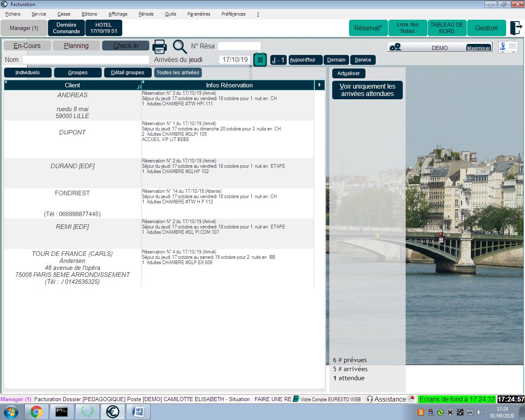The height and width of the screenshot is (420, 525).
Task: Click the TABLEAU DE BORD button
Action: (x=447, y=28)
